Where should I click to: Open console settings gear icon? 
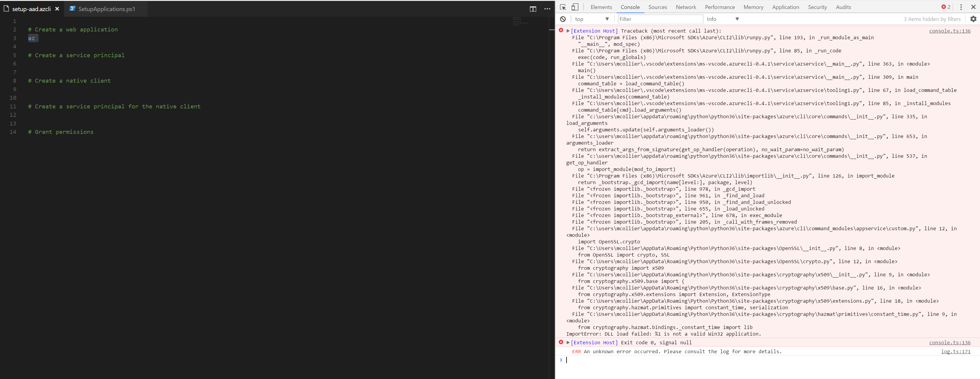[973, 19]
